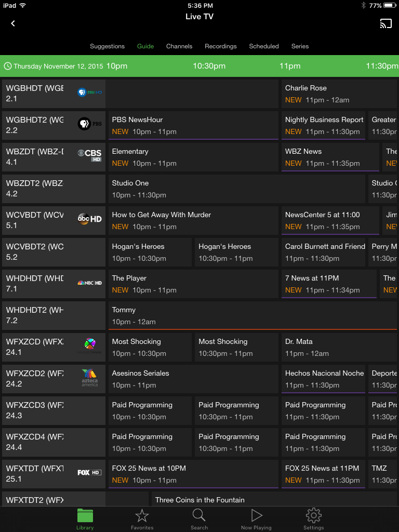Select WFXZCD4 Paid Programming at 10:30pm - 11pm
The width and height of the screenshot is (399, 532).
coord(237,443)
